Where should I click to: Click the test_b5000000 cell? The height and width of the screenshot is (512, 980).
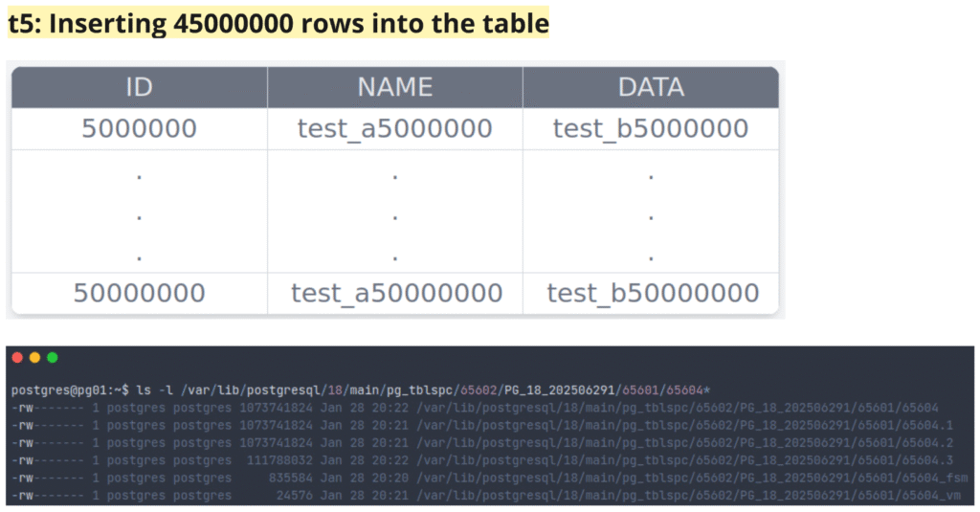[651, 128]
